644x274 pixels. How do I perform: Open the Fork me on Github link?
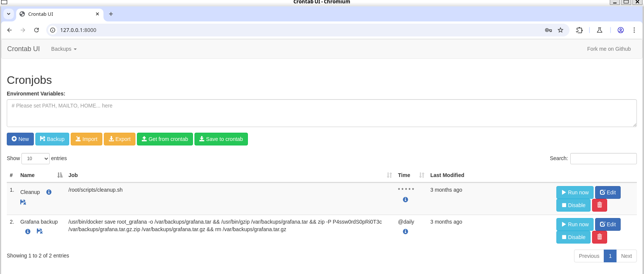[609, 49]
